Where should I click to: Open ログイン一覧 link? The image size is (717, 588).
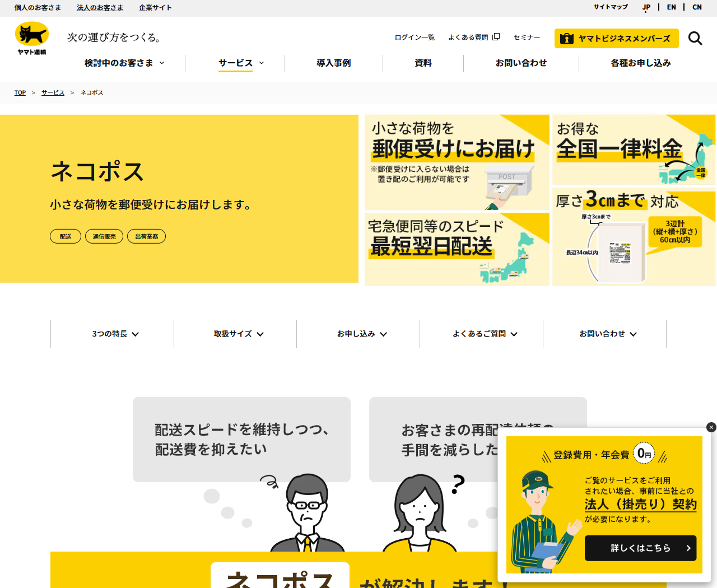[415, 38]
